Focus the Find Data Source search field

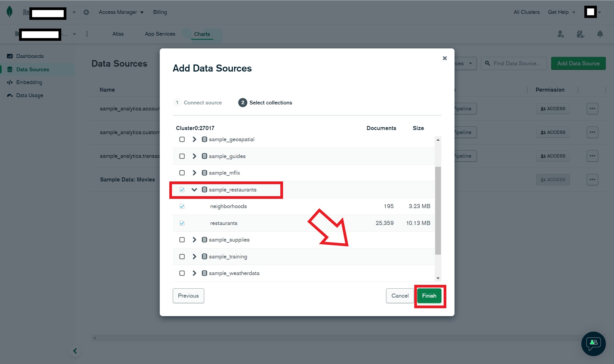(514, 63)
